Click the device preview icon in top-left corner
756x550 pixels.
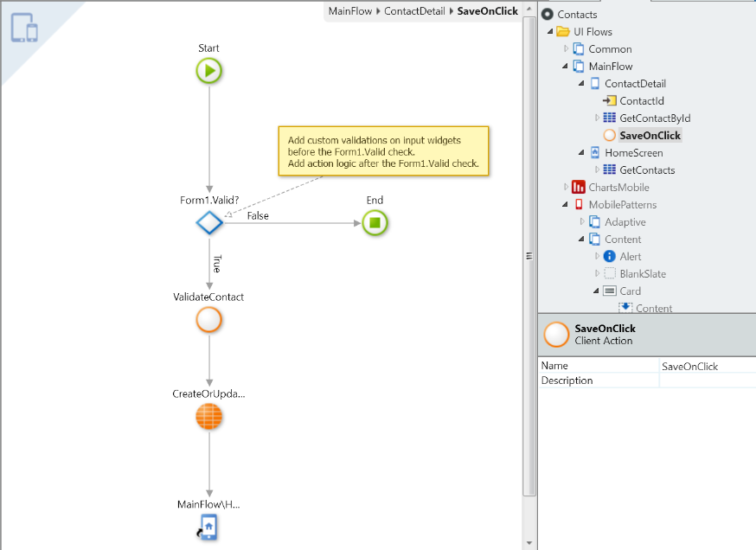[x=26, y=29]
